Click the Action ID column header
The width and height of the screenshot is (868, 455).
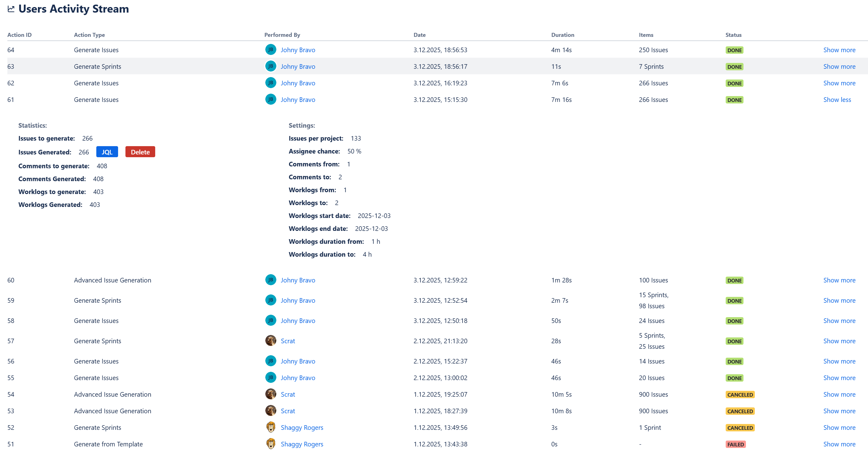pos(20,35)
